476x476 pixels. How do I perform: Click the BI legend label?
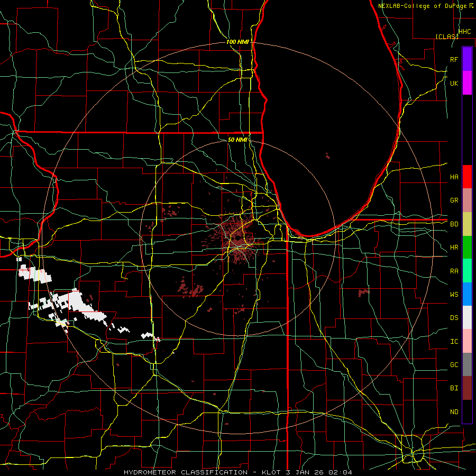coord(454,388)
